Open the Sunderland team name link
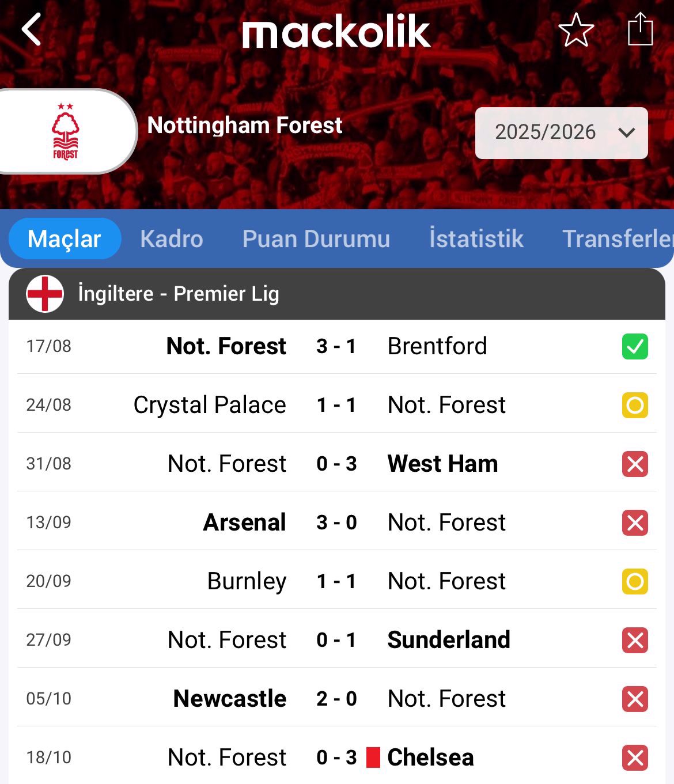Viewport: 674px width, 784px height. point(449,640)
